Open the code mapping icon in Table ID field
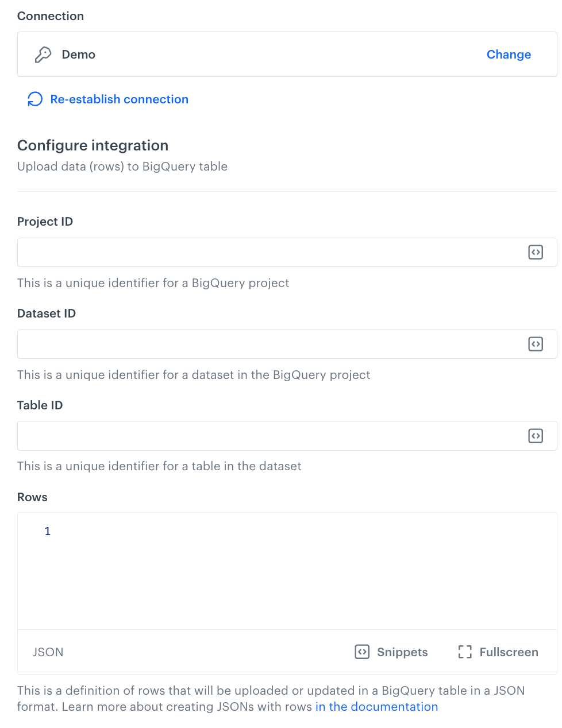Viewport: 562px width, 728px height. 536,436
